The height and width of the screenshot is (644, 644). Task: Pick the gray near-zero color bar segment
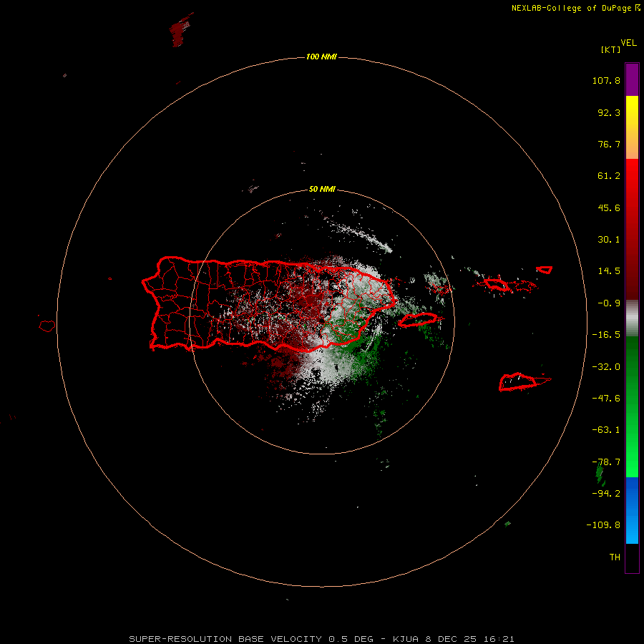[632, 318]
